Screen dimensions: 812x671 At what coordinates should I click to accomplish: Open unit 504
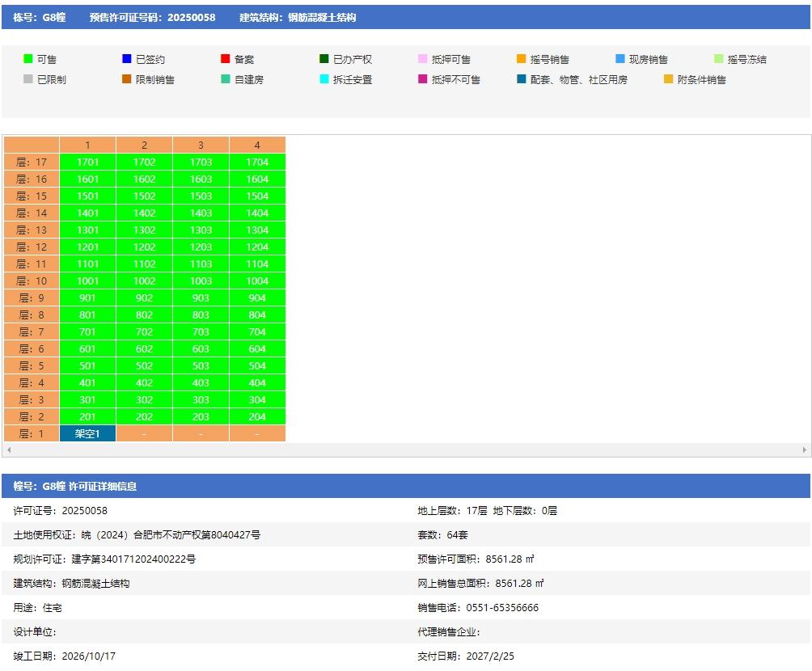pyautogui.click(x=257, y=365)
